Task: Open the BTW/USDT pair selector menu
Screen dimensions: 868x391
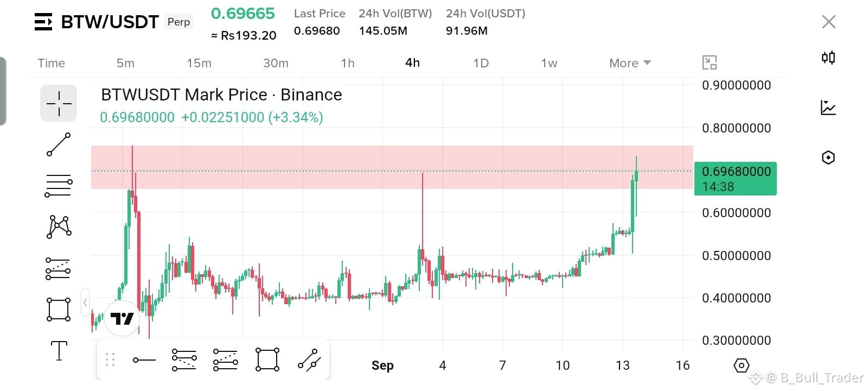Action: pos(43,22)
